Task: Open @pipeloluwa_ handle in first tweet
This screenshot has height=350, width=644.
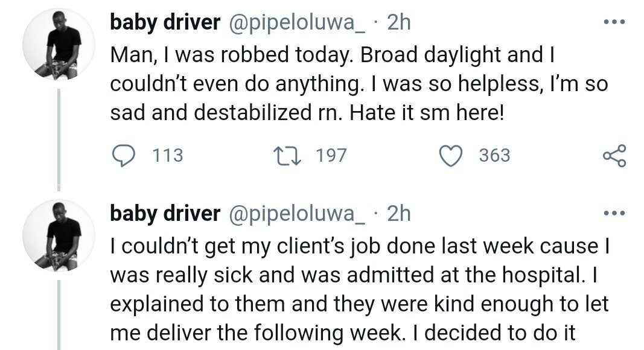Action: [298, 23]
